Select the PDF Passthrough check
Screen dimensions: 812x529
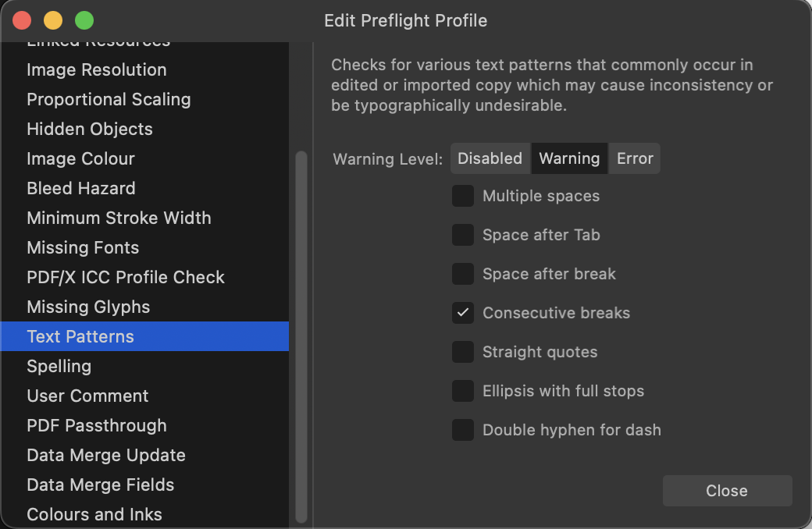97,425
